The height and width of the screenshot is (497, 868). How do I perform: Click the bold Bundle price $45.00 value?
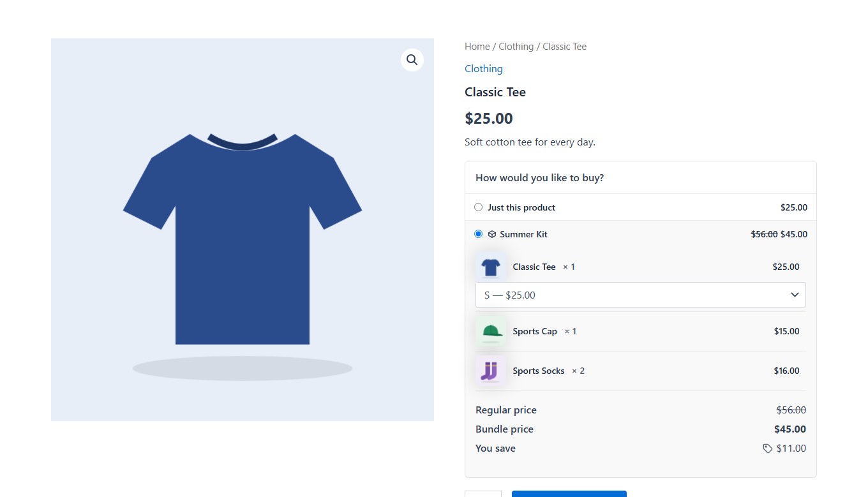coord(790,429)
